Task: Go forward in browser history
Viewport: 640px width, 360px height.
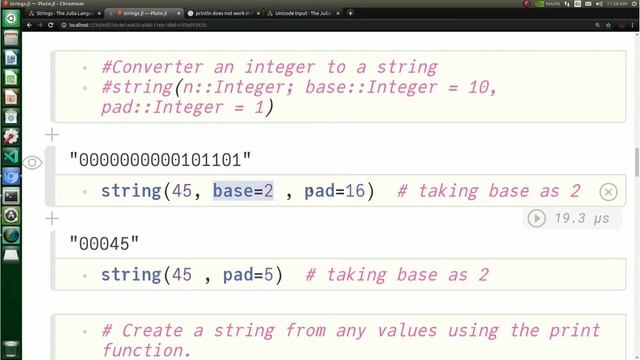Action: click(x=40, y=25)
